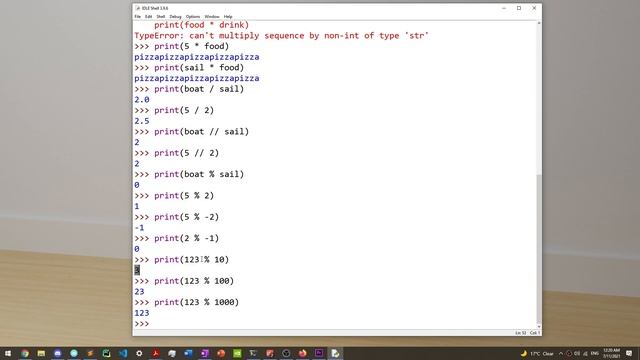This screenshot has height=360, width=640.
Task: Click the output value 2.5
Action: pos(142,121)
